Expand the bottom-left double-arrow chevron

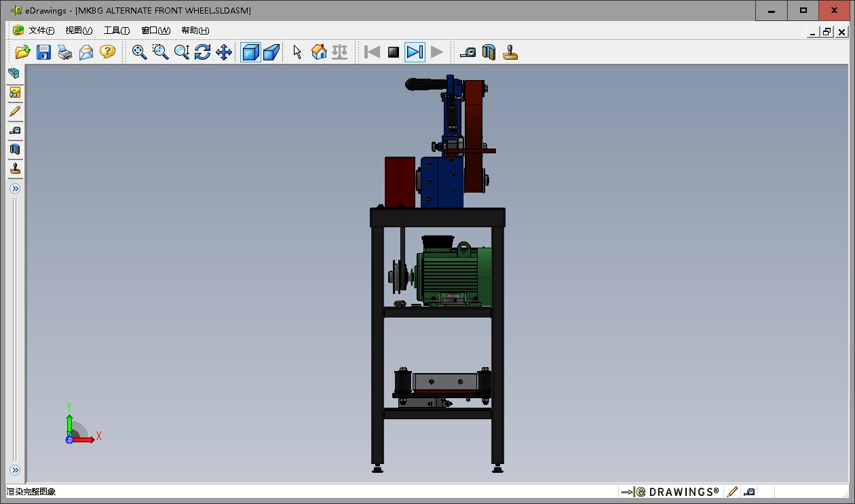point(15,470)
